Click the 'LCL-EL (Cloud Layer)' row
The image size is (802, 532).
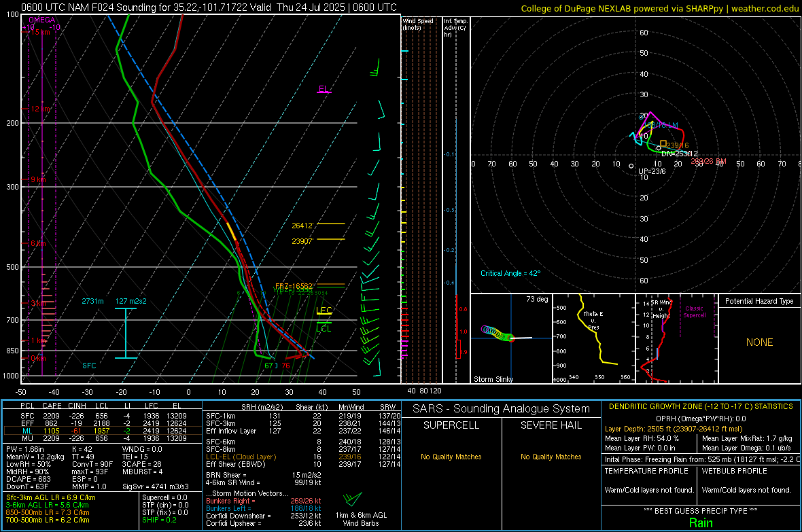(302, 457)
